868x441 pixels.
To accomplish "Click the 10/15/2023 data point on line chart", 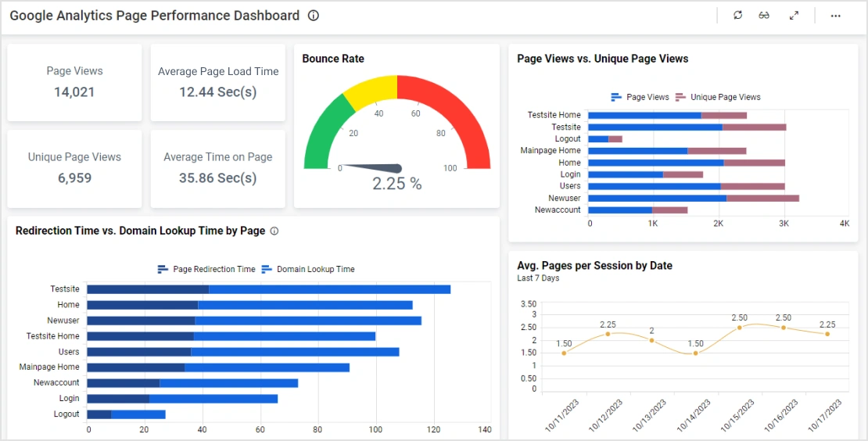I will click(740, 327).
